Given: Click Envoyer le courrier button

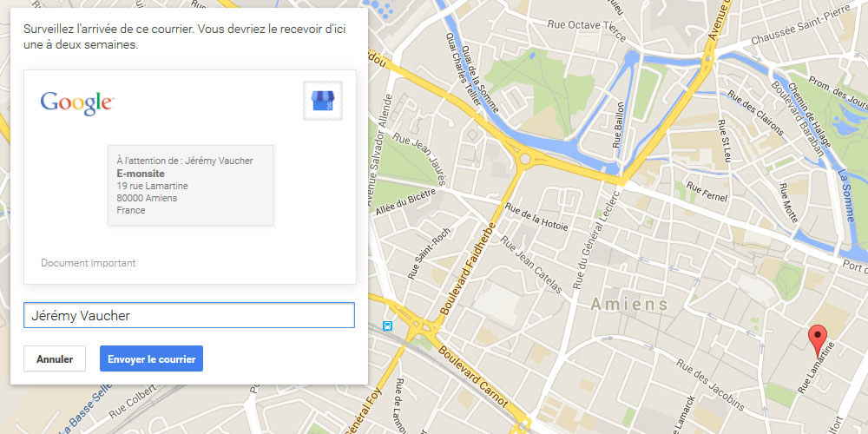Looking at the screenshot, I should [151, 358].
